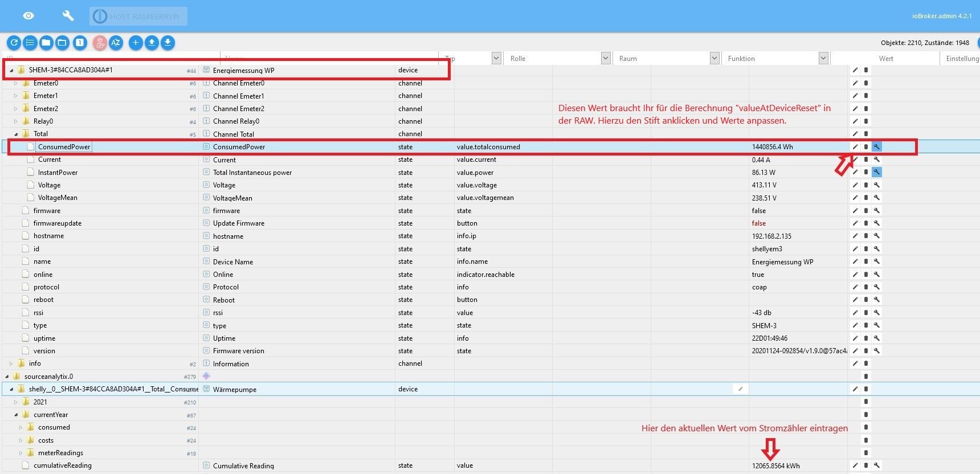Screen dimensions: 980x474
Task: Open highlighted wrench settings for InstantPower row
Action: coord(877,172)
